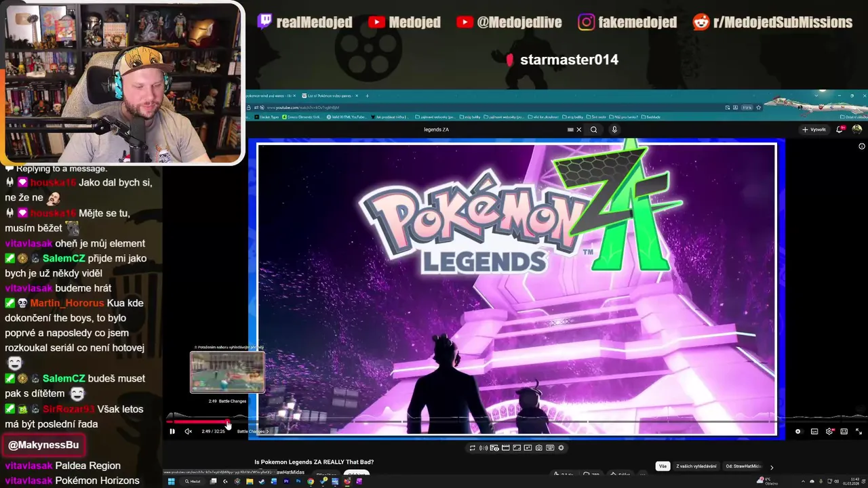The width and height of the screenshot is (868, 488).
Task: Switch to theater mode view
Action: click(x=844, y=431)
